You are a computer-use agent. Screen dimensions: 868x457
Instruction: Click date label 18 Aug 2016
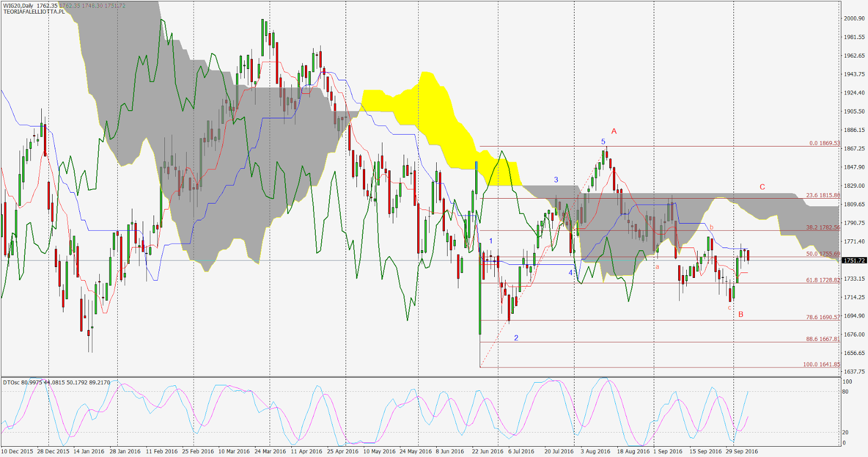(633, 451)
